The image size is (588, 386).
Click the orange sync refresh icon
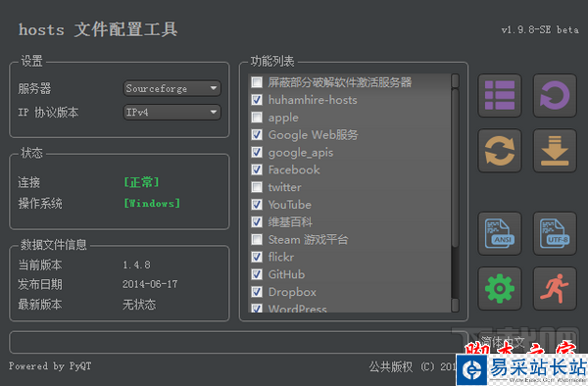pyautogui.click(x=500, y=151)
